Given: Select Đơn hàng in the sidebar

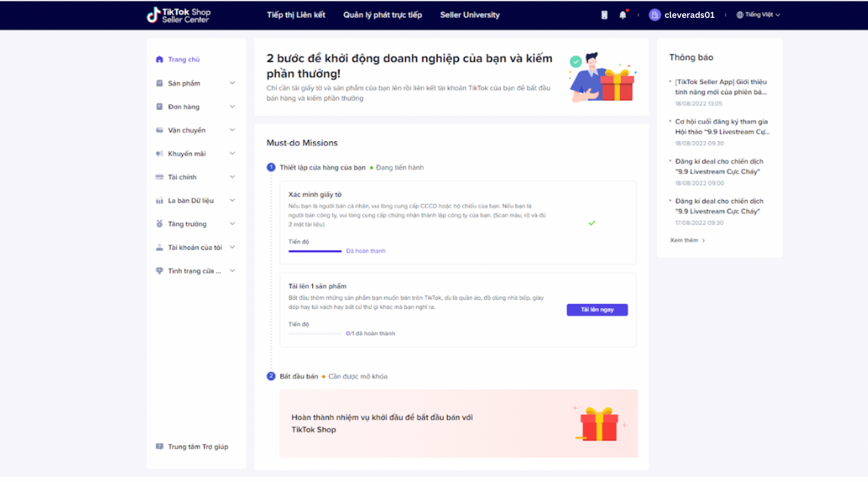Looking at the screenshot, I should point(184,107).
